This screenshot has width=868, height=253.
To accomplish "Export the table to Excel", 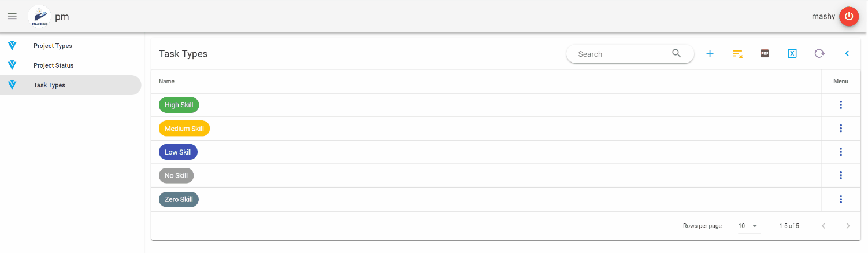I will [x=792, y=54].
